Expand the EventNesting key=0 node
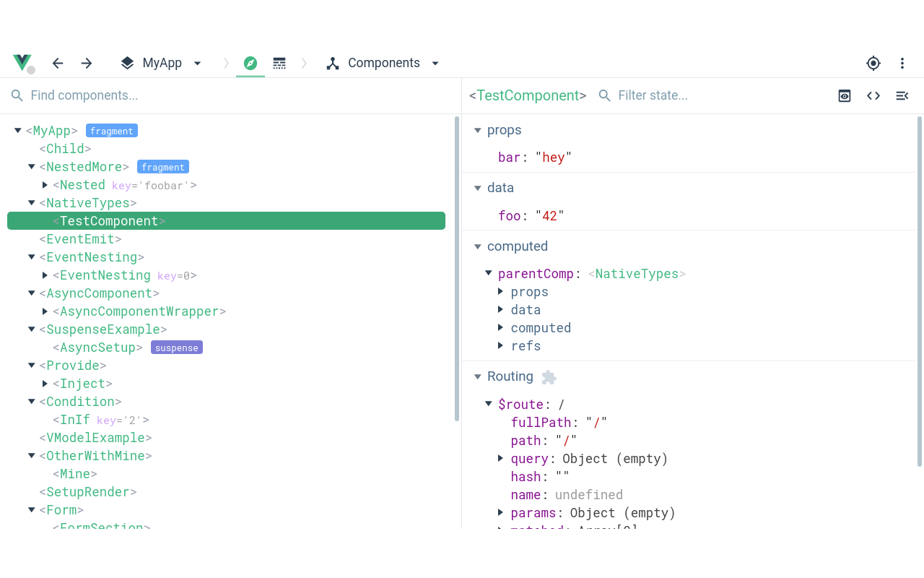 45,275
